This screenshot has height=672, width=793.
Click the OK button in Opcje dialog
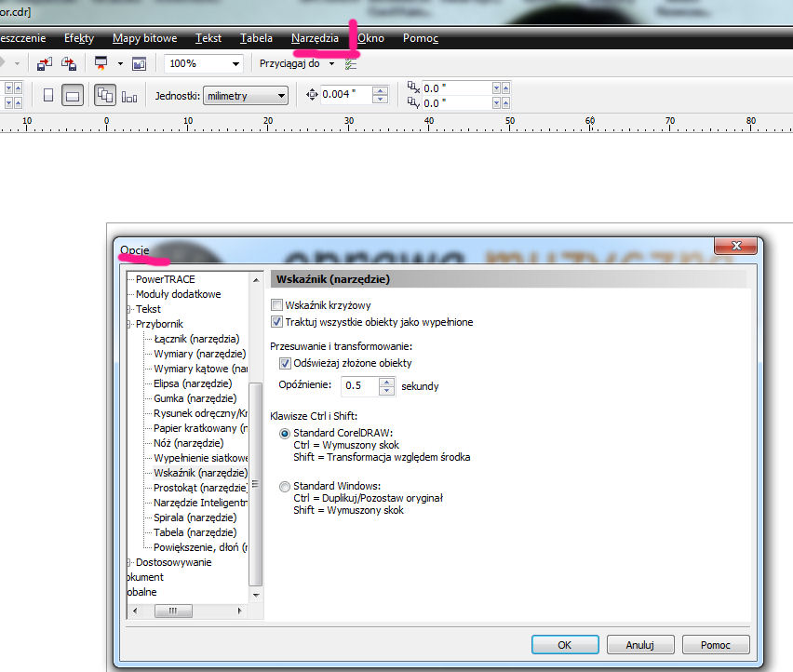[564, 644]
